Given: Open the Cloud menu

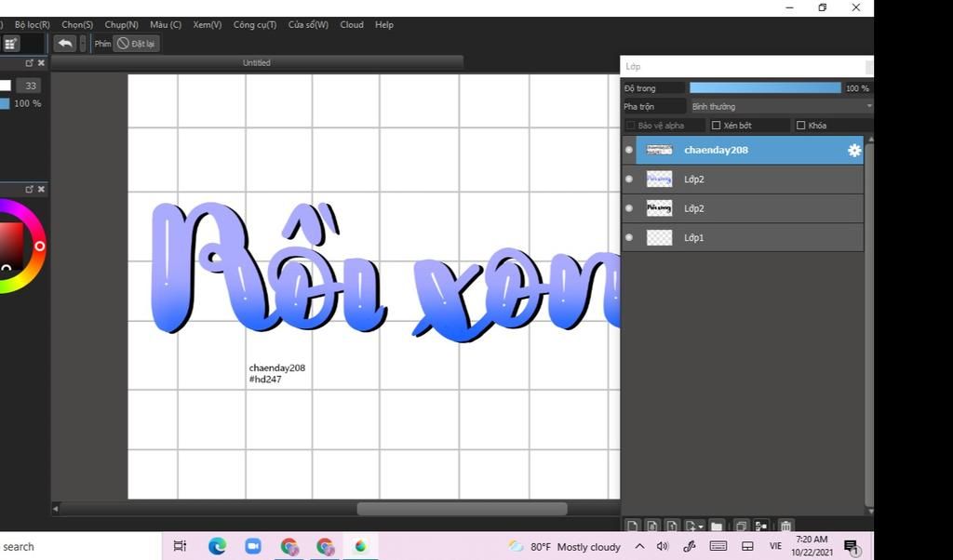Looking at the screenshot, I should point(352,25).
